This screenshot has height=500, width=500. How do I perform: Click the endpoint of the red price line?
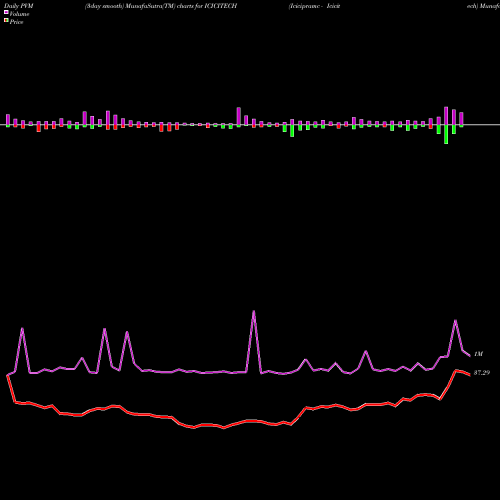point(470,375)
